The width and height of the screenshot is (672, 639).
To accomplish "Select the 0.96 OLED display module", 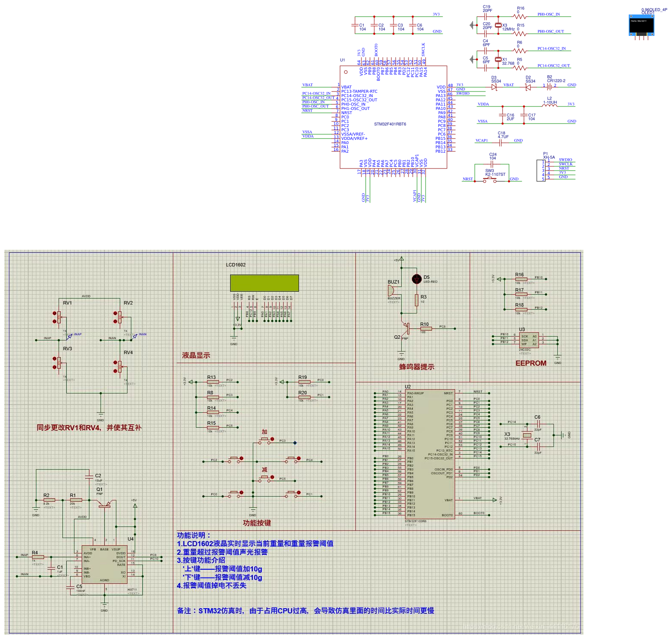I will click(641, 27).
